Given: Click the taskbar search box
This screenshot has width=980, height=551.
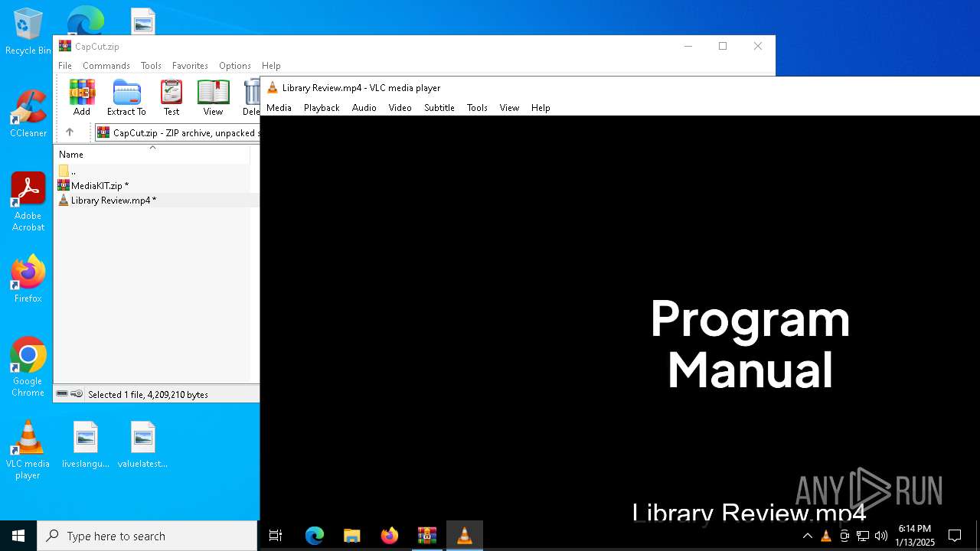Looking at the screenshot, I should 147,536.
